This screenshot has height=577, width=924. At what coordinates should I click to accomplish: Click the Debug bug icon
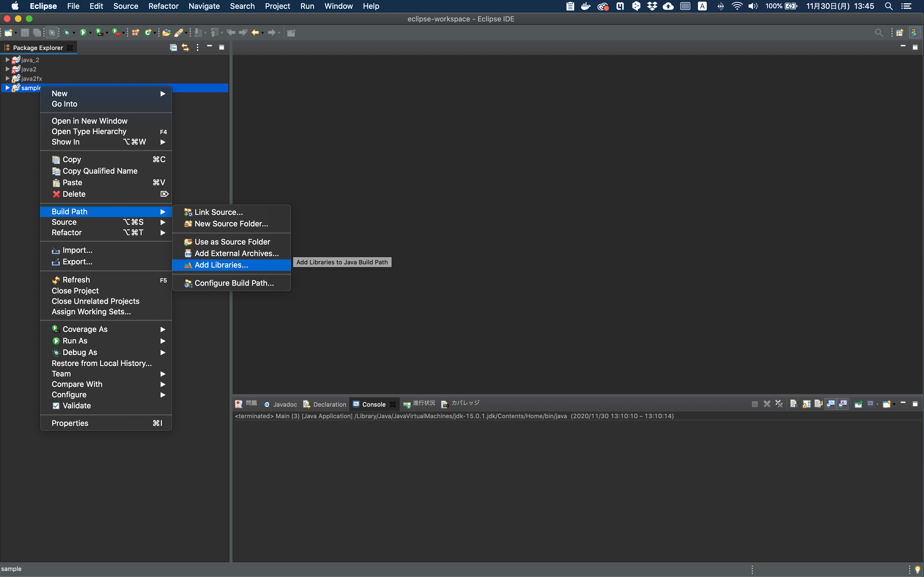tap(67, 33)
